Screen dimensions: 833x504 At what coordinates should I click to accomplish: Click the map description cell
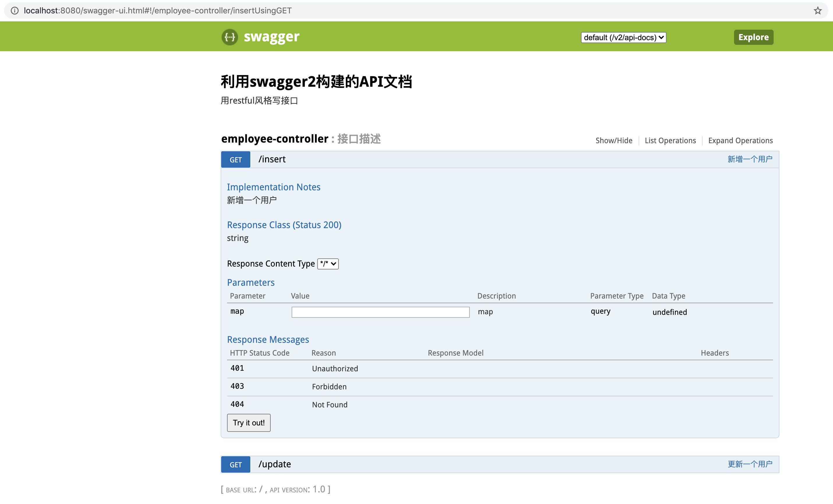pyautogui.click(x=485, y=312)
